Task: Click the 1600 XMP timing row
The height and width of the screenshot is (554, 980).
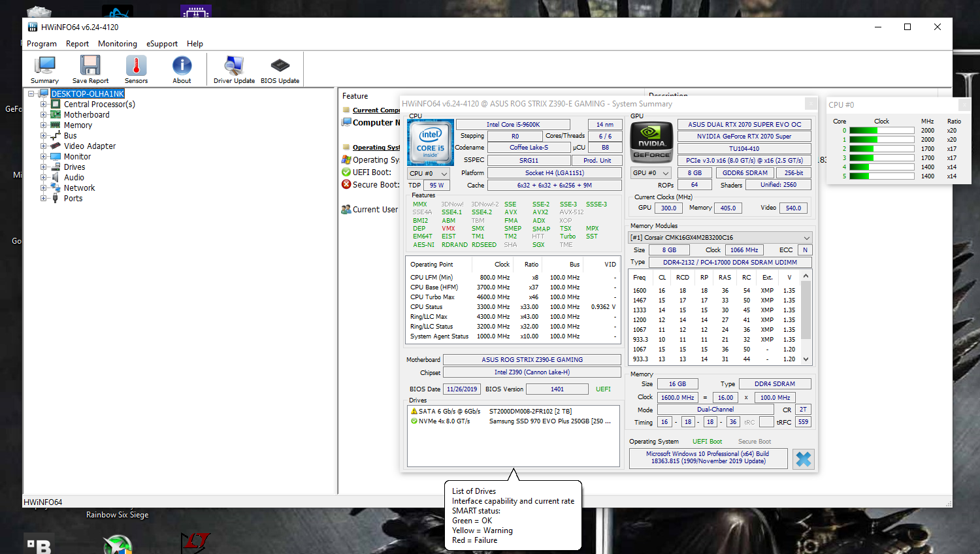Action: [x=714, y=291]
